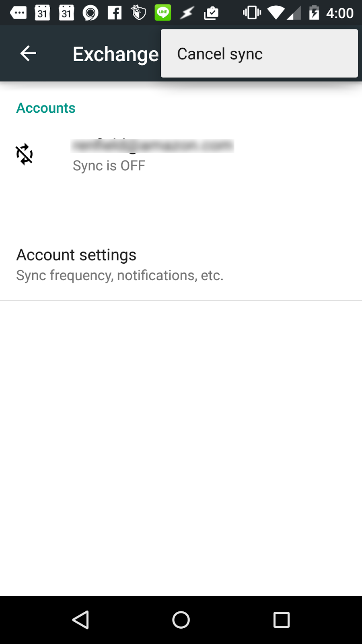Open the blurred email account entry

(152, 146)
